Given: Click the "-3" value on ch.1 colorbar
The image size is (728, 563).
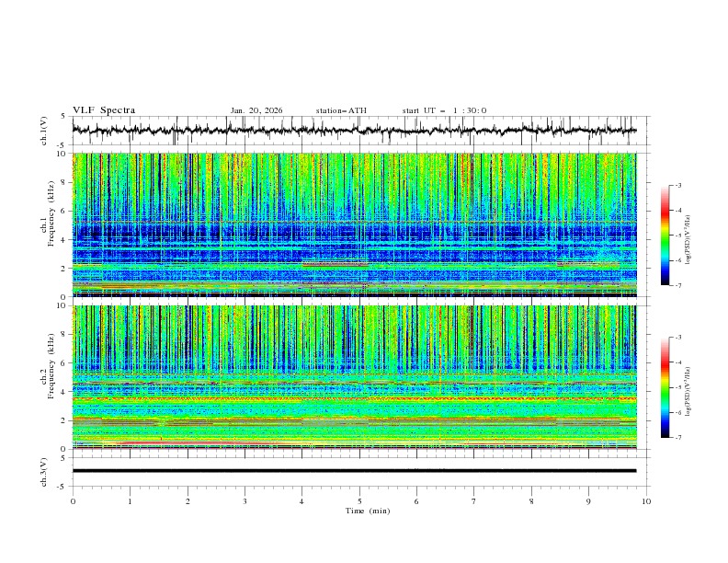Looking at the screenshot, I should click(x=677, y=185).
